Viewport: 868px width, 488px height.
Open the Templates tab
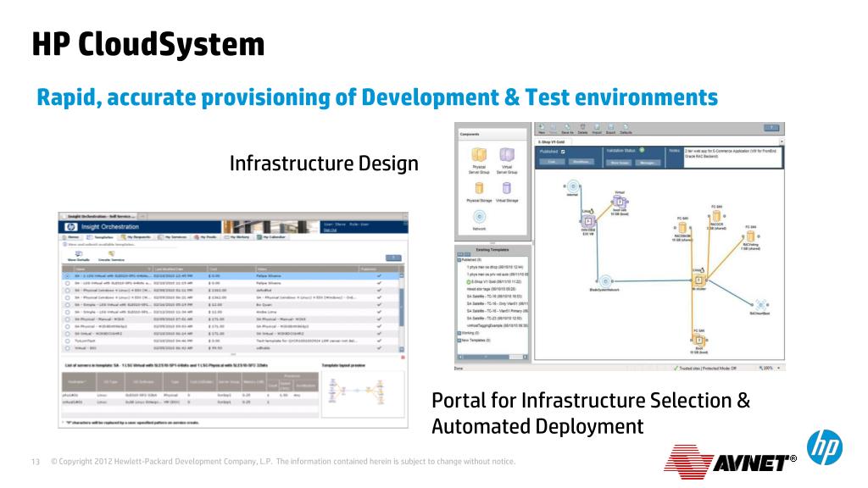point(100,237)
